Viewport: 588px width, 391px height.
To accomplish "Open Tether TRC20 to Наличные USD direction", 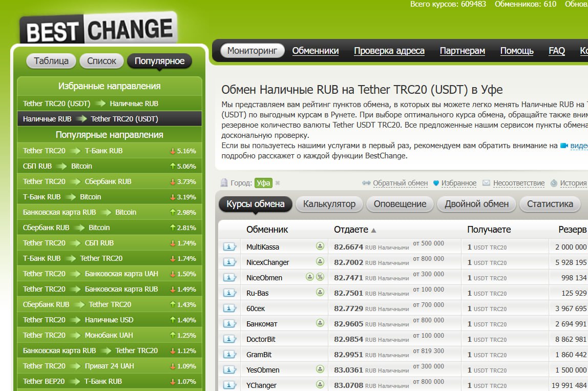I will click(x=110, y=320).
